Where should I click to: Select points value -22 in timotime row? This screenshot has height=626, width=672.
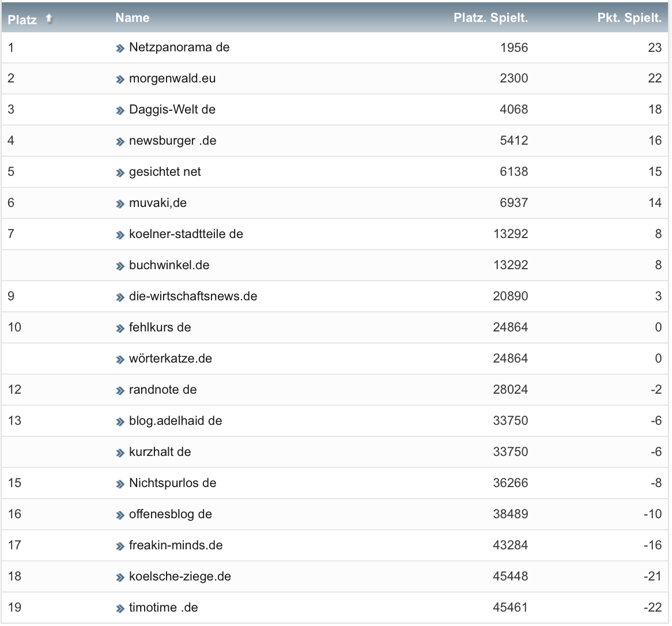click(x=653, y=607)
